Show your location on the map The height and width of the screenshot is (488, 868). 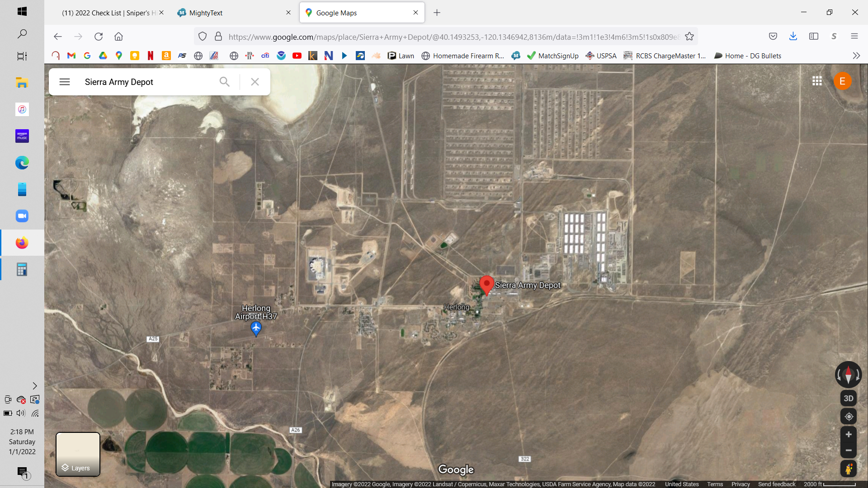(849, 417)
